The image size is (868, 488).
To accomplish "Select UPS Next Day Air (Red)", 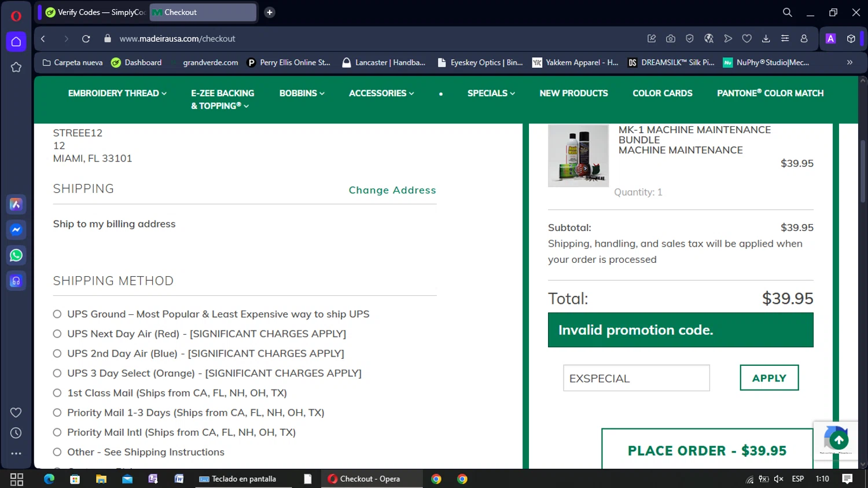I will pyautogui.click(x=57, y=334).
